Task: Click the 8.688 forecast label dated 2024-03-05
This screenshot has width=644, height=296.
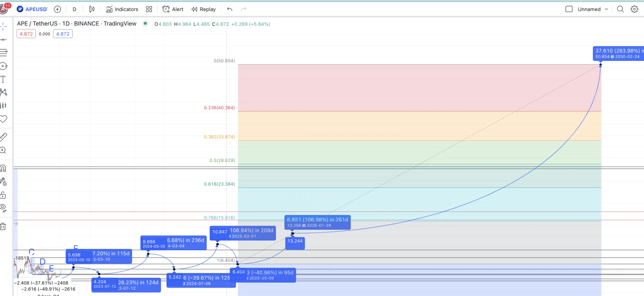Action: point(173,243)
